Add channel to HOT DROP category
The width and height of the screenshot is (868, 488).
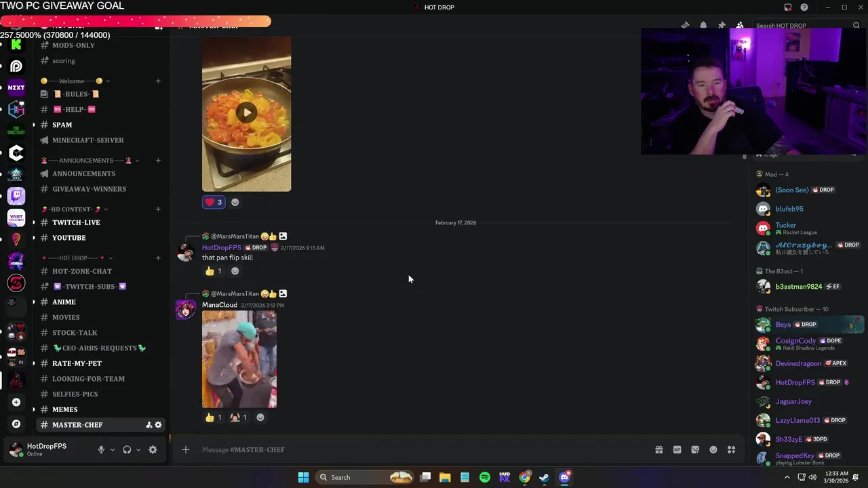(x=158, y=258)
